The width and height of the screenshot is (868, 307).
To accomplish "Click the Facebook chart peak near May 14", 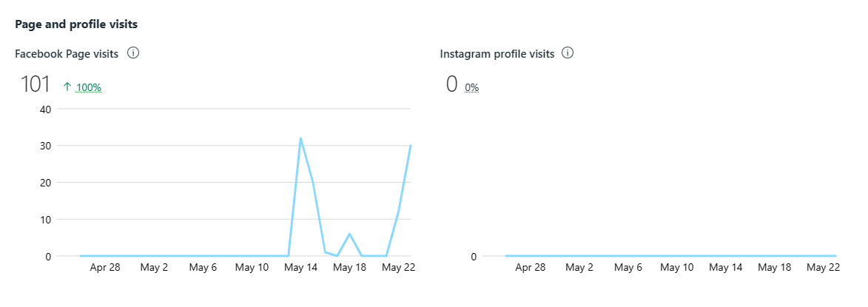I will coord(300,138).
